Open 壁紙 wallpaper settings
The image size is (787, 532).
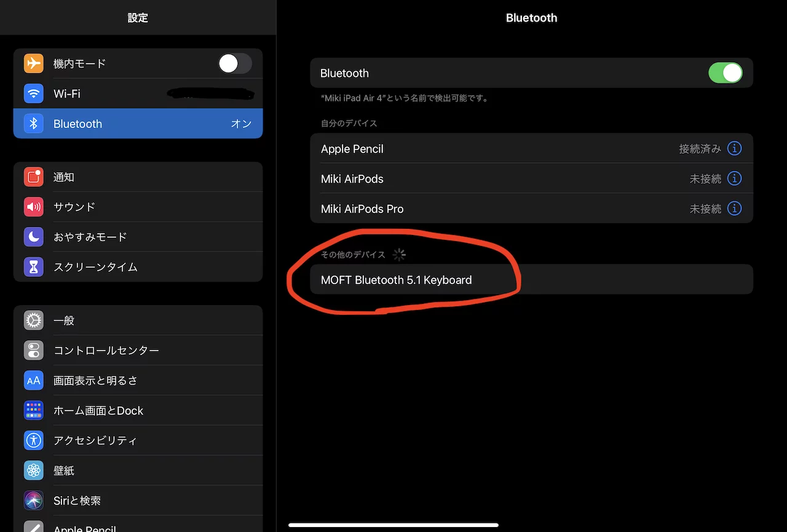pyautogui.click(x=138, y=470)
